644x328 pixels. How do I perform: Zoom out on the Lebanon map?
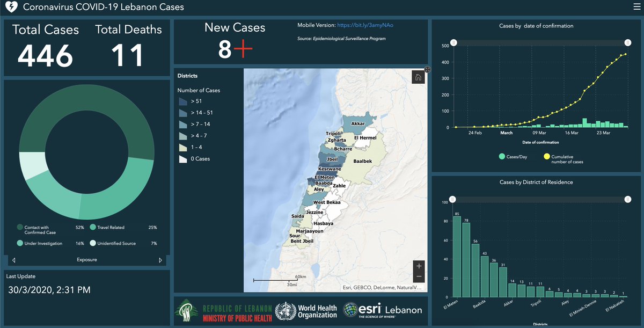419,277
